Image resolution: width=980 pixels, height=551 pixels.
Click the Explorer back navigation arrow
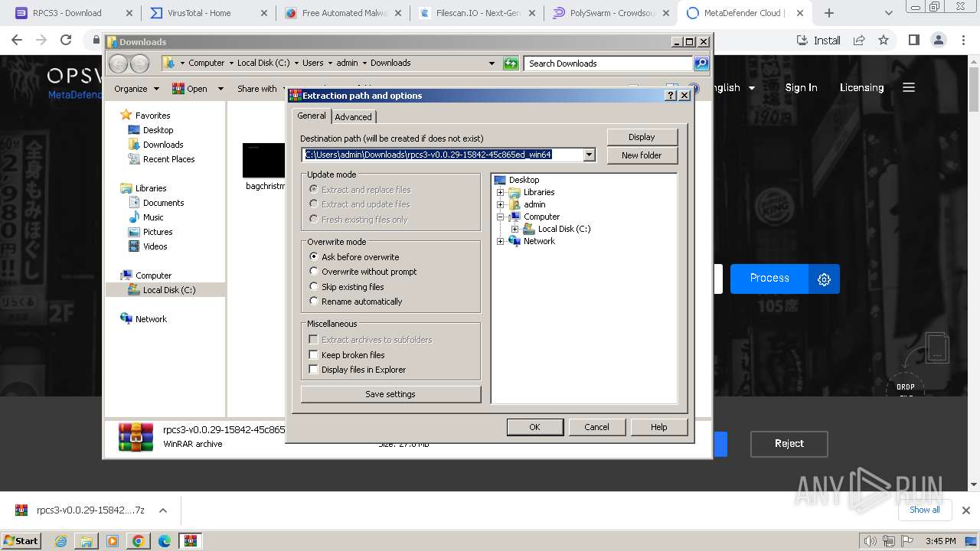point(119,64)
